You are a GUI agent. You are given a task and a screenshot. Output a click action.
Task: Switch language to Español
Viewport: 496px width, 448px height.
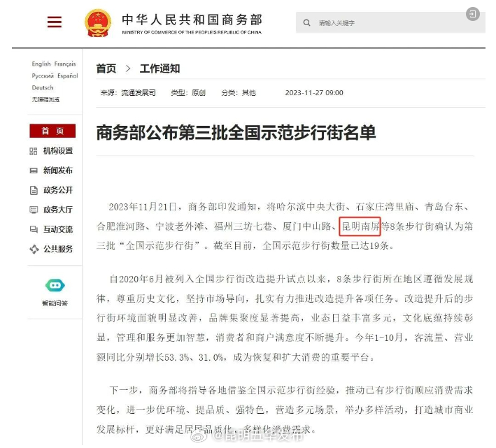pos(68,75)
